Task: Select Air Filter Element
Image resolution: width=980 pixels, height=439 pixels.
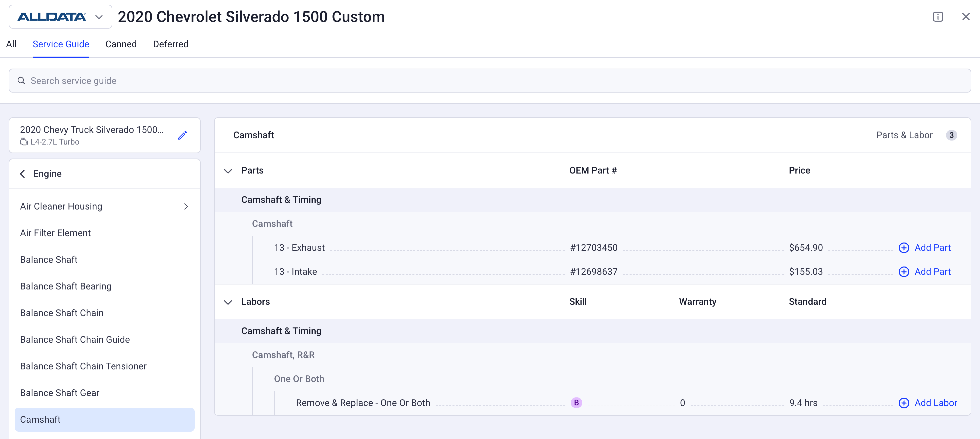Action: (105, 233)
